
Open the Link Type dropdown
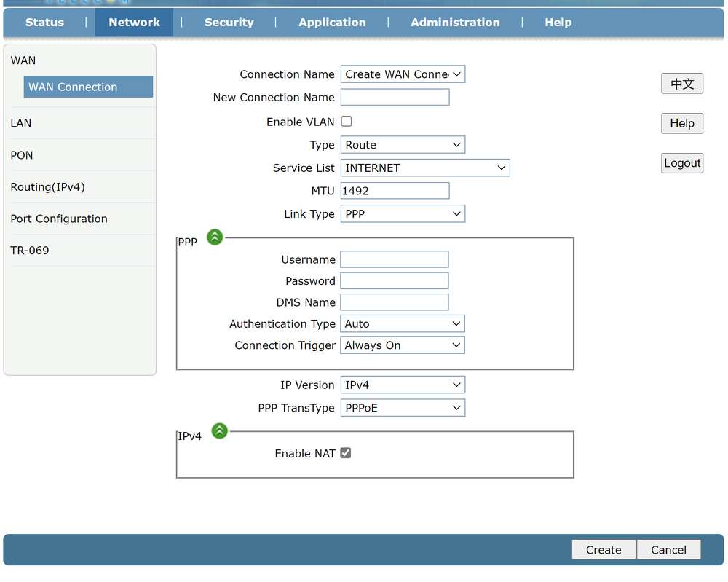click(x=403, y=214)
